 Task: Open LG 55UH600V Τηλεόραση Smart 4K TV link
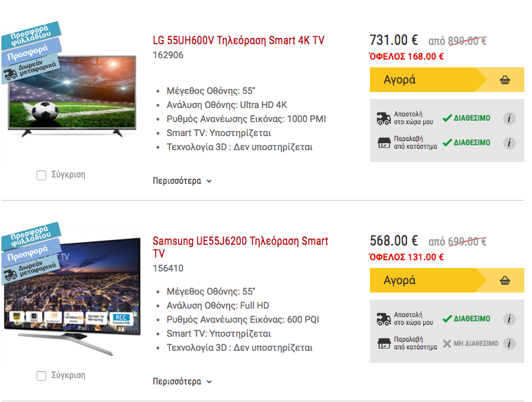point(238,41)
